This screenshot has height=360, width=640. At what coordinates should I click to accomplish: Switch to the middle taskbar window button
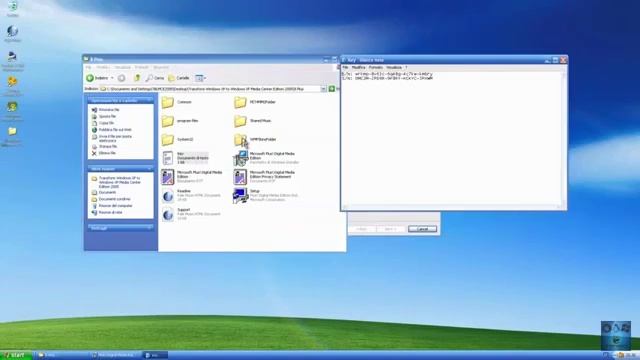pyautogui.click(x=116, y=356)
